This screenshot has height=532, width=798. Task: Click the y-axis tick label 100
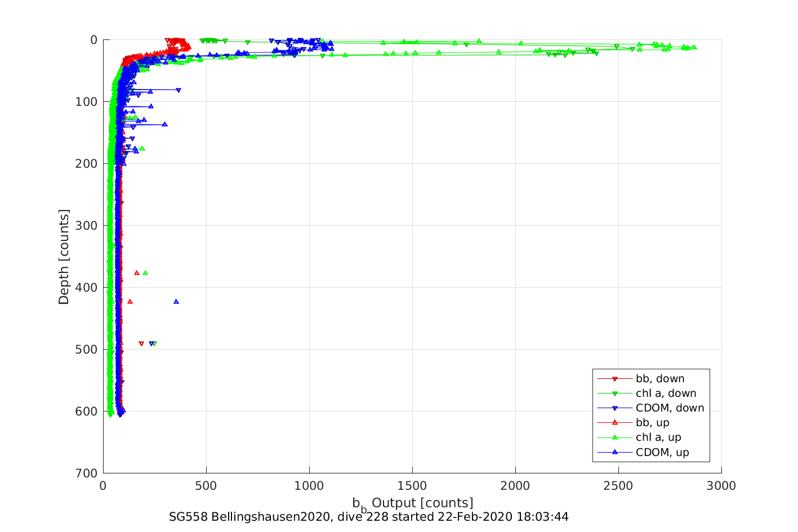87,102
